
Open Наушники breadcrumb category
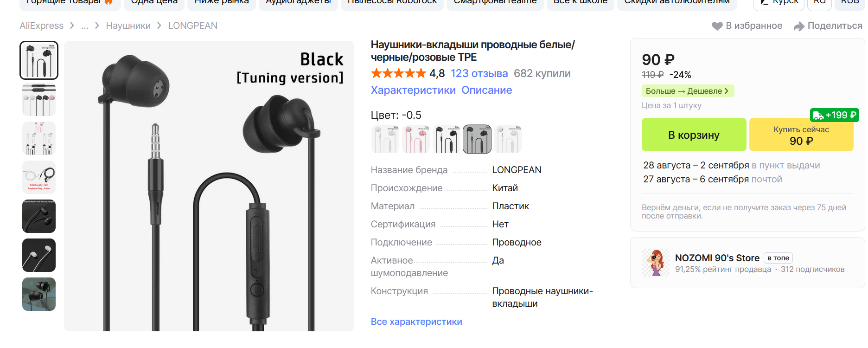click(x=128, y=26)
